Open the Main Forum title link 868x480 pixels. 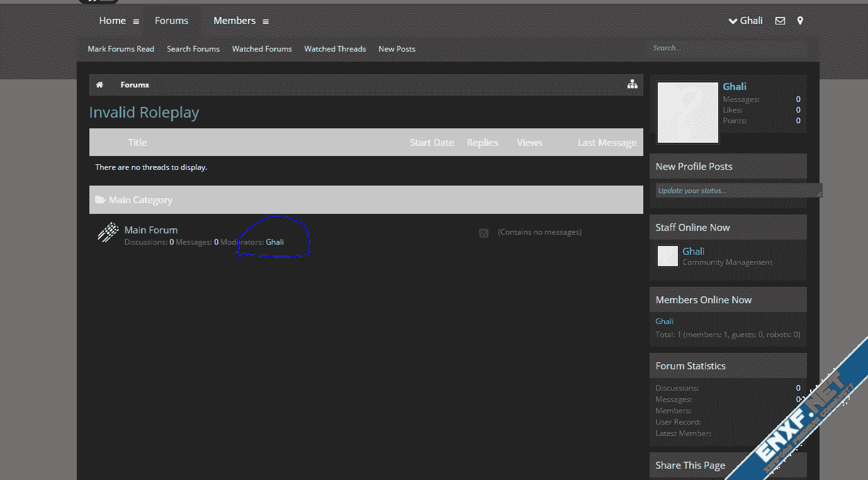pos(151,230)
